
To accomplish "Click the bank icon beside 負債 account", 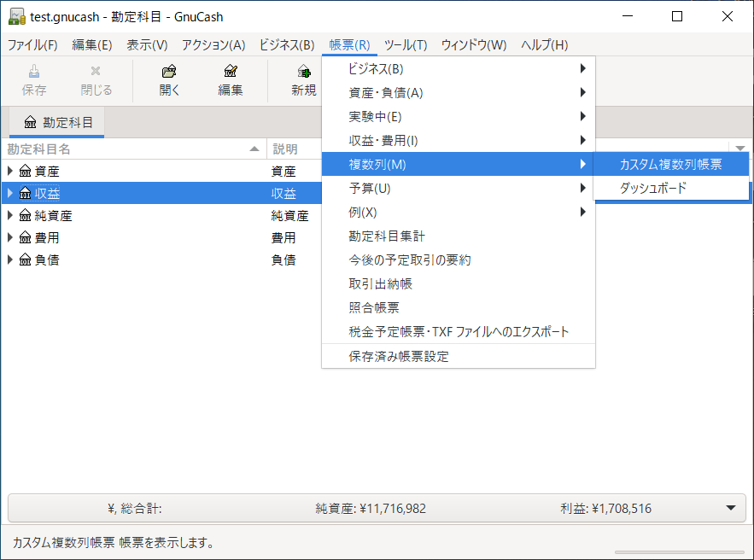I will (x=25, y=260).
